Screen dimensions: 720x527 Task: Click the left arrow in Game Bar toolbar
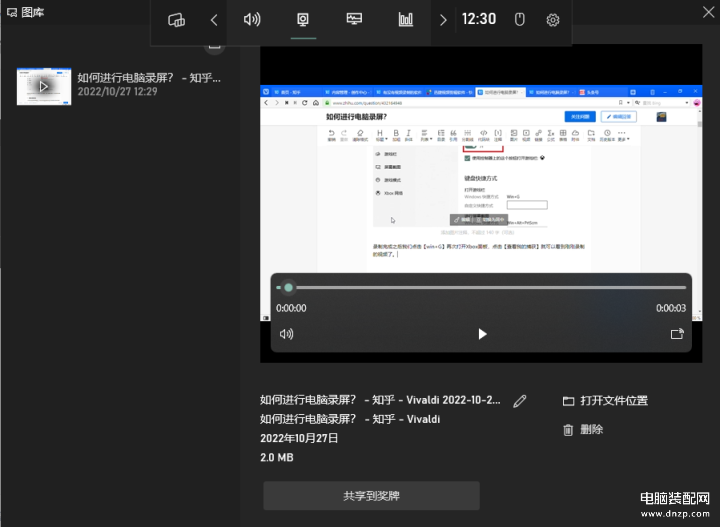tap(214, 20)
